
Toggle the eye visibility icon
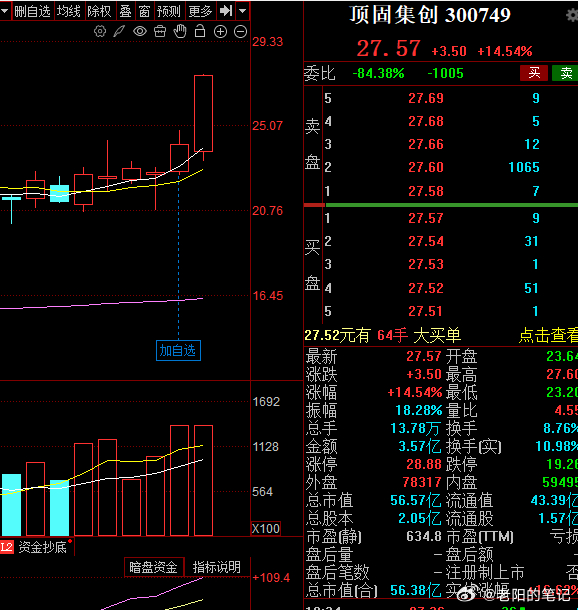(x=140, y=31)
